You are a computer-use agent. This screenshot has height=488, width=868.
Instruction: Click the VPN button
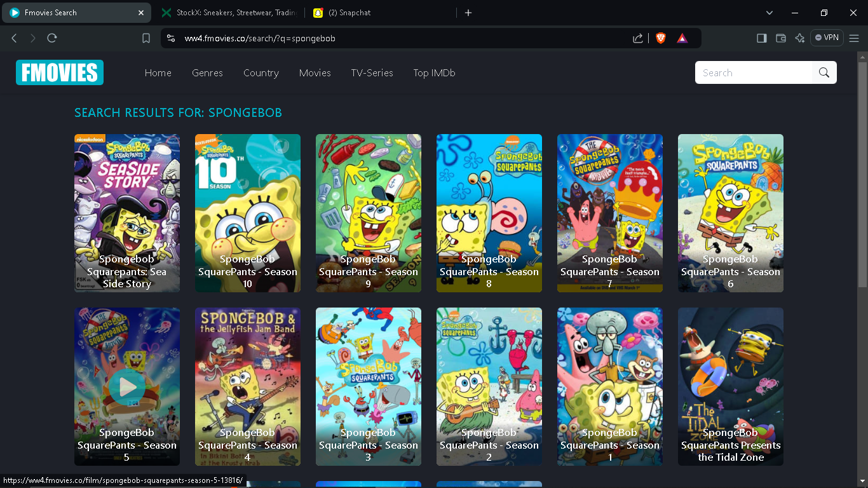(x=827, y=38)
